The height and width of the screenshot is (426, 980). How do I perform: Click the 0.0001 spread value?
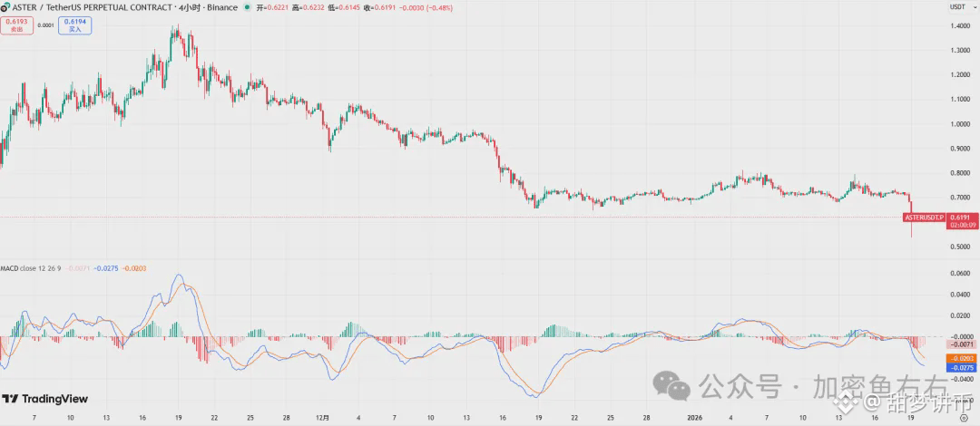pos(45,25)
